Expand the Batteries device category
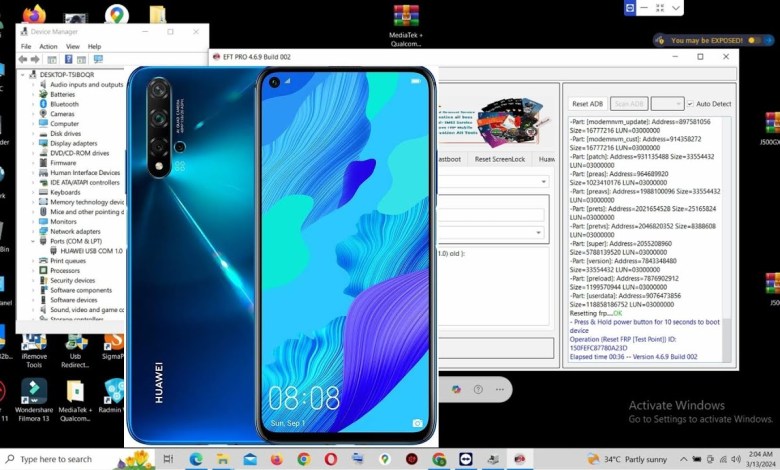780x470 pixels. click(33, 94)
